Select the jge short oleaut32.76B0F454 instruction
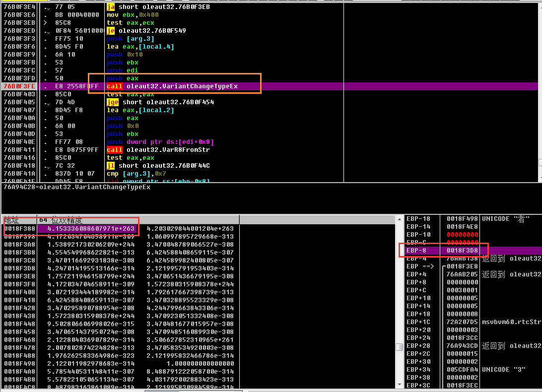Image resolution: width=542 pixels, height=392 pixels. point(160,102)
